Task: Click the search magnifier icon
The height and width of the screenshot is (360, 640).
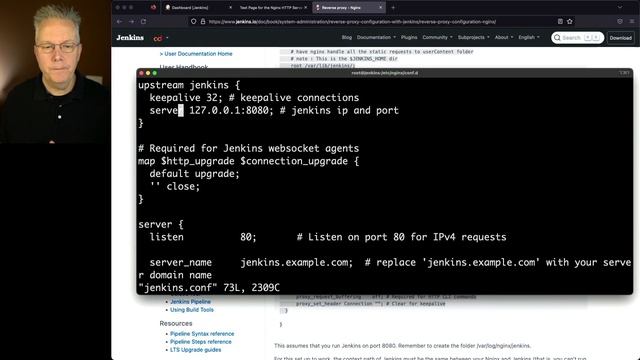Action: pyautogui.click(x=557, y=38)
